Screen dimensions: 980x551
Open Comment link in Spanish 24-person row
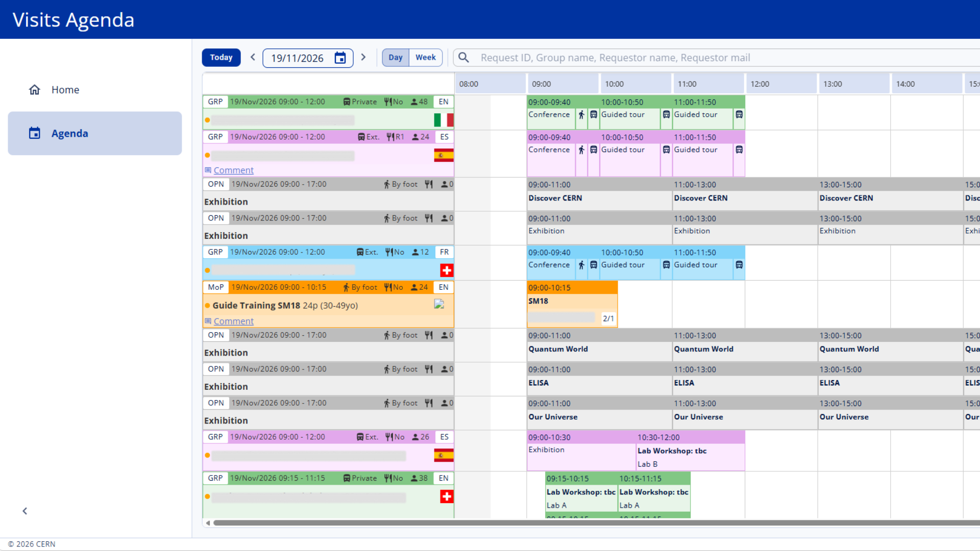pyautogui.click(x=233, y=170)
